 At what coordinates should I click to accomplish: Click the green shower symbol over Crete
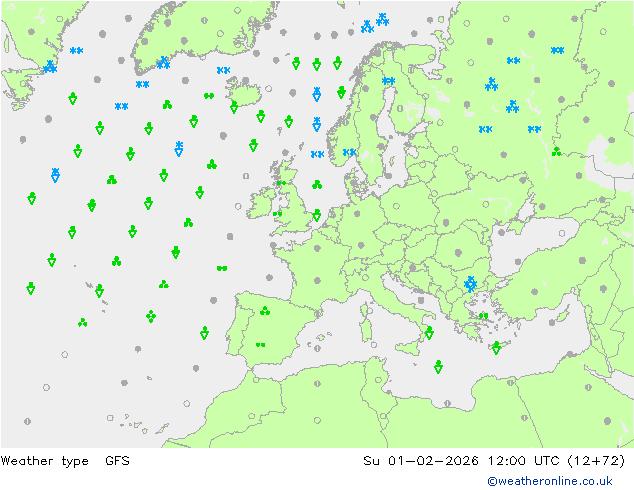tap(496, 348)
